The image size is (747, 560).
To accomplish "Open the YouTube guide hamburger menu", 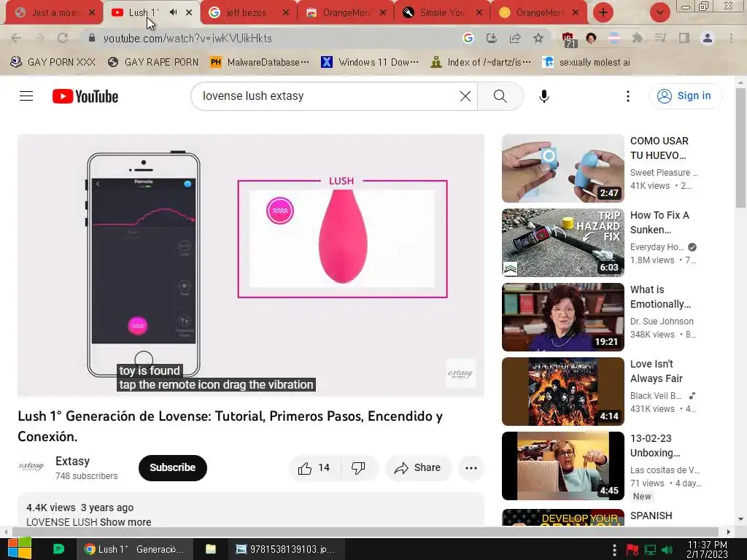I will coord(26,96).
